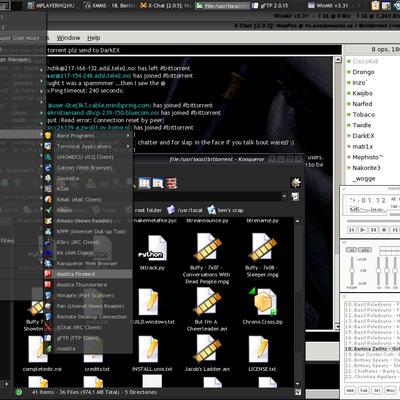The width and height of the screenshot is (400, 400).
Task: Click the Gnutella menu icon
Action: coord(48,178)
